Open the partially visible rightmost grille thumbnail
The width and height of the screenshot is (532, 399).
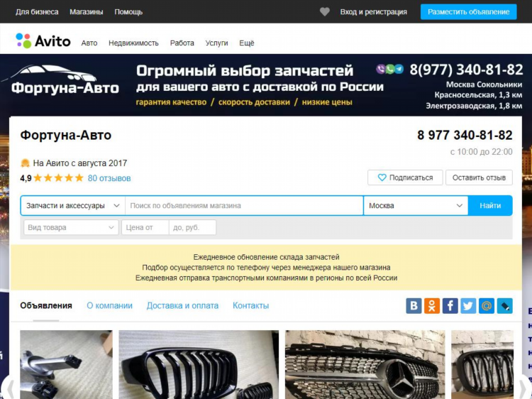482,364
